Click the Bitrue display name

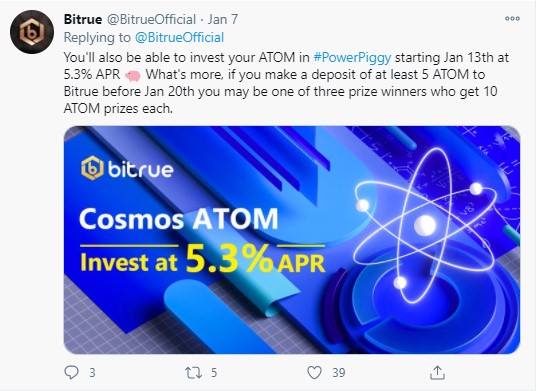83,19
